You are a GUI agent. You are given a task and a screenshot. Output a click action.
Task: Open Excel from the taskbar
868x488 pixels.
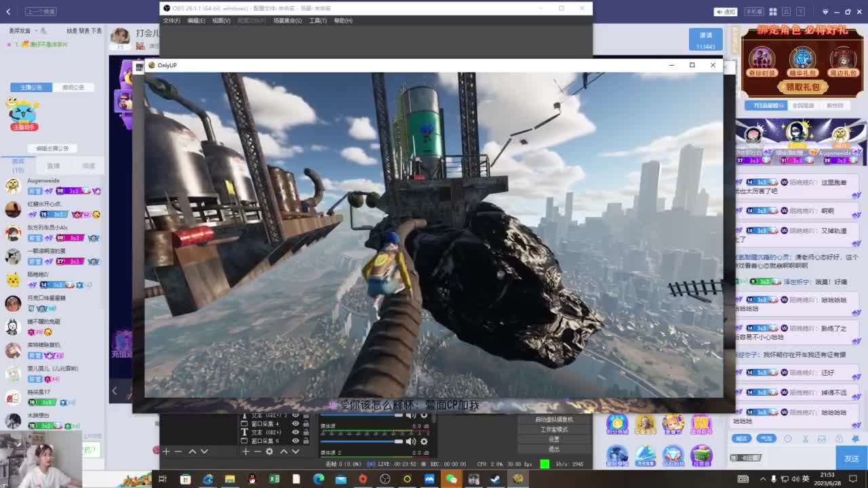pyautogui.click(x=274, y=479)
